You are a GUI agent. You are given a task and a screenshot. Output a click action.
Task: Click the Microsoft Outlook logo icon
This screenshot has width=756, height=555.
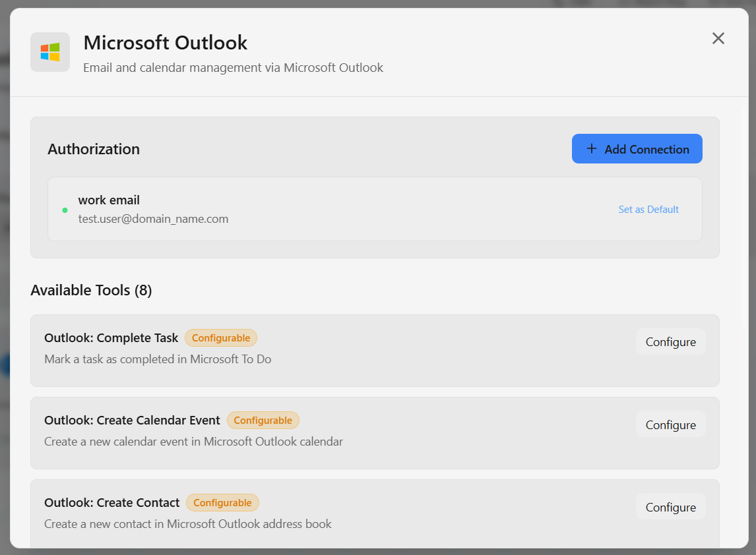coord(50,52)
